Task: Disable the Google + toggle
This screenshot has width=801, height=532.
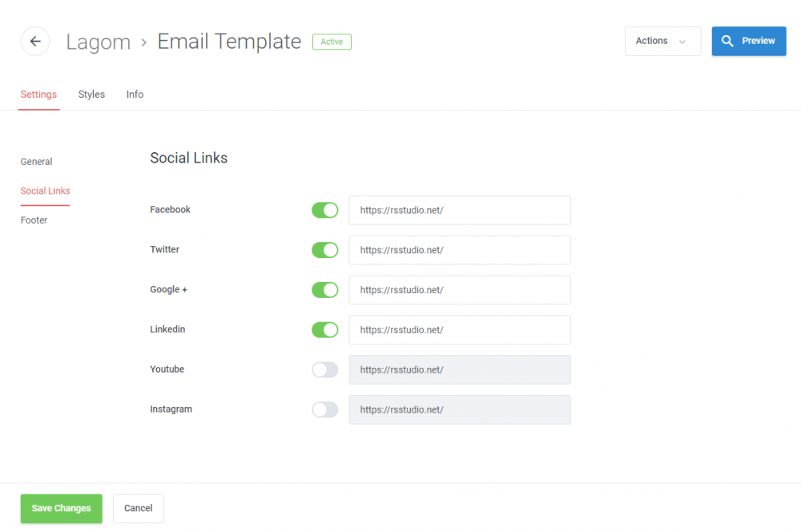Action: point(324,290)
